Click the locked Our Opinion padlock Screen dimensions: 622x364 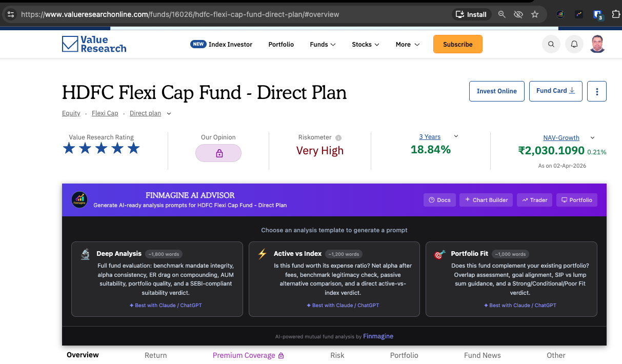pyautogui.click(x=218, y=153)
